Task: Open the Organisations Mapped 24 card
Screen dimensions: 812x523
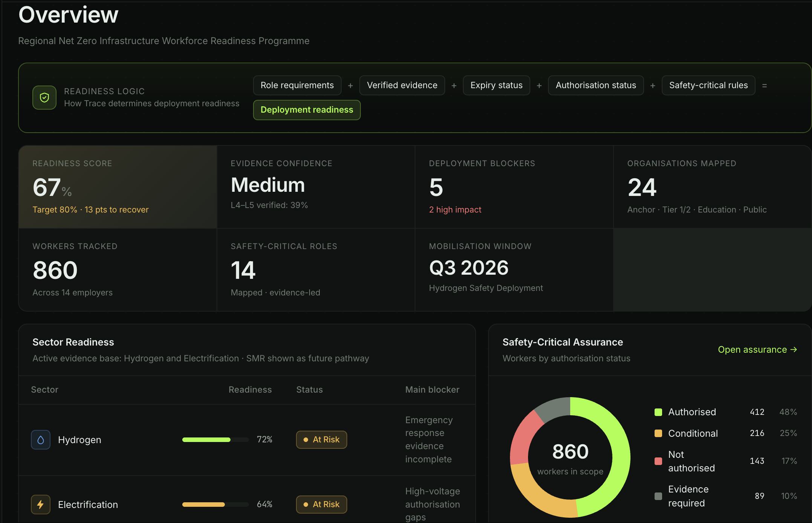Action: (712, 187)
